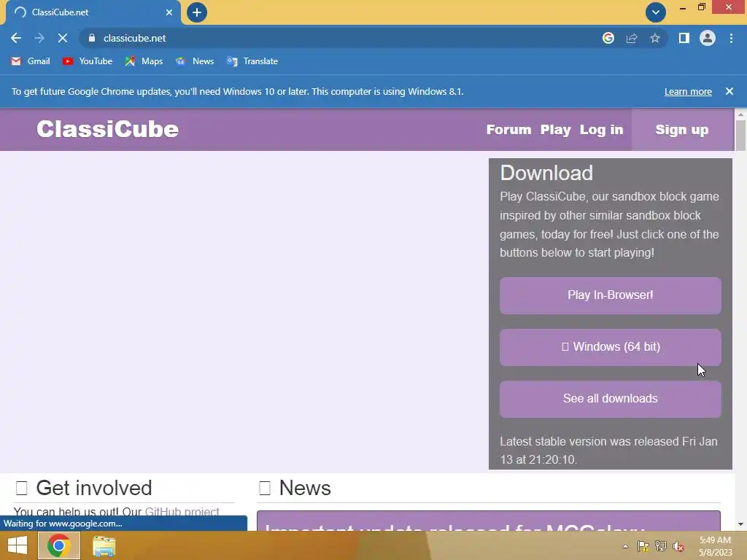Click the muted volume tray icon
Viewport: 747px width, 560px height.
[x=678, y=546]
